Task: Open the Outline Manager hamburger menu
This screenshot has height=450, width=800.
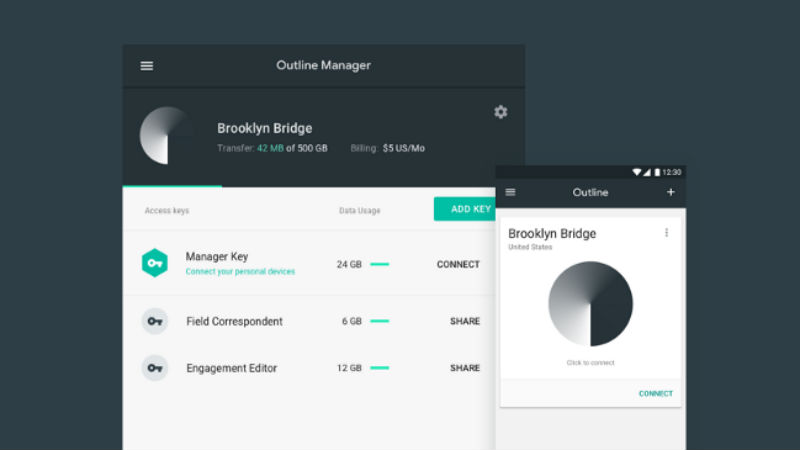Action: 147,66
